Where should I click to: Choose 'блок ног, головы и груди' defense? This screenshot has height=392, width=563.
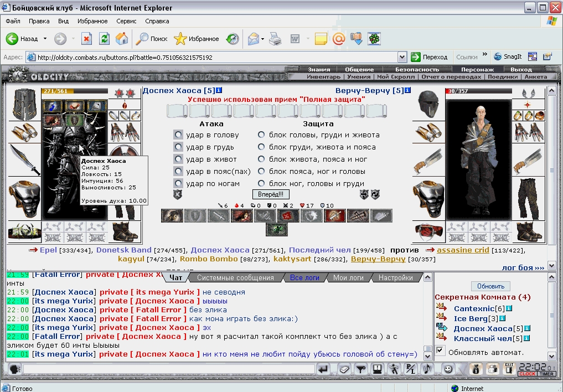261,183
